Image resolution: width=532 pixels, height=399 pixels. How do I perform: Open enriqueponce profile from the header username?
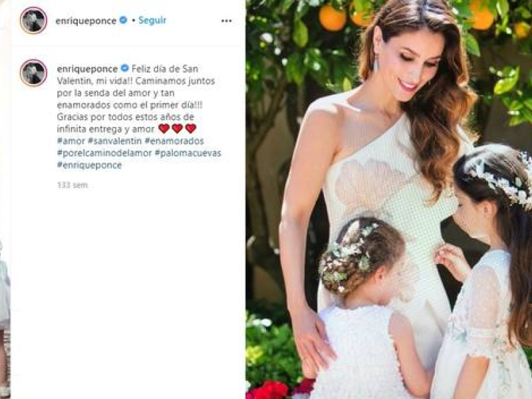86,21
